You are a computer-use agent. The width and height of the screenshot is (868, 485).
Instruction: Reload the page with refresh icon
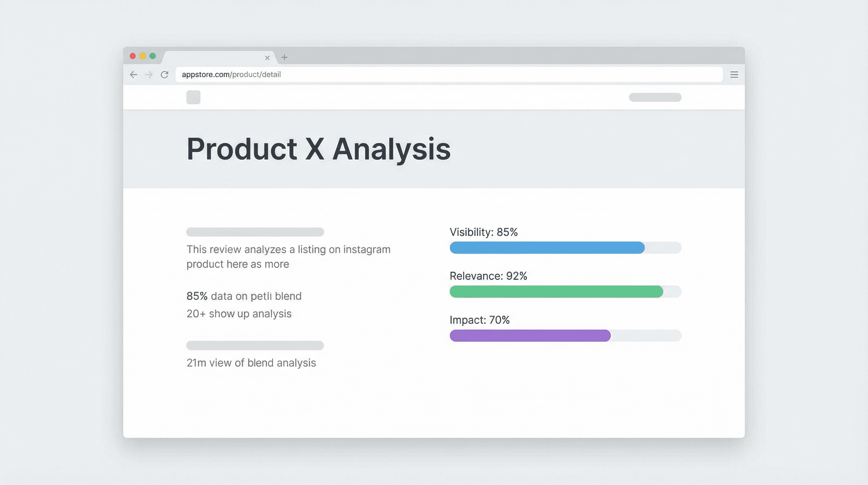click(x=164, y=75)
